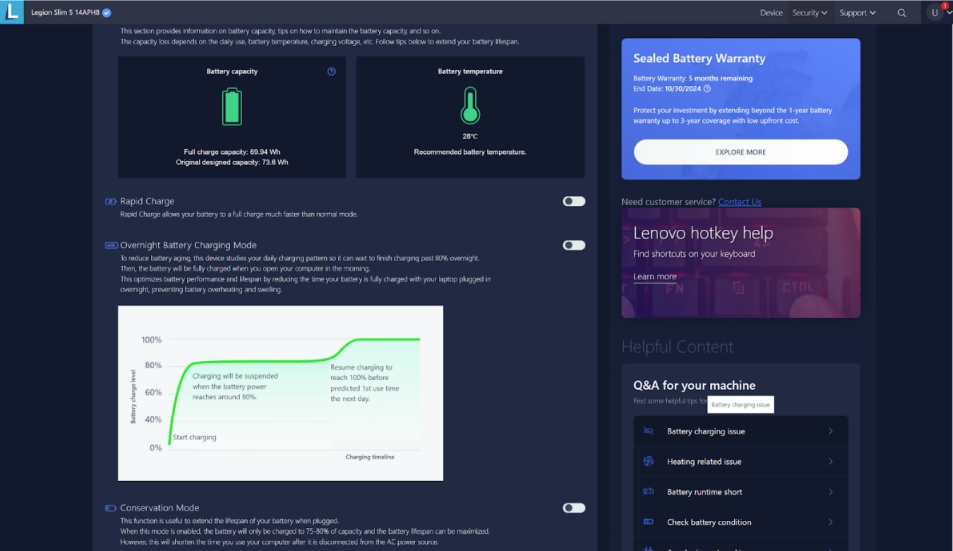Click the battery capacity help icon
This screenshot has width=953, height=551.
[x=331, y=71]
